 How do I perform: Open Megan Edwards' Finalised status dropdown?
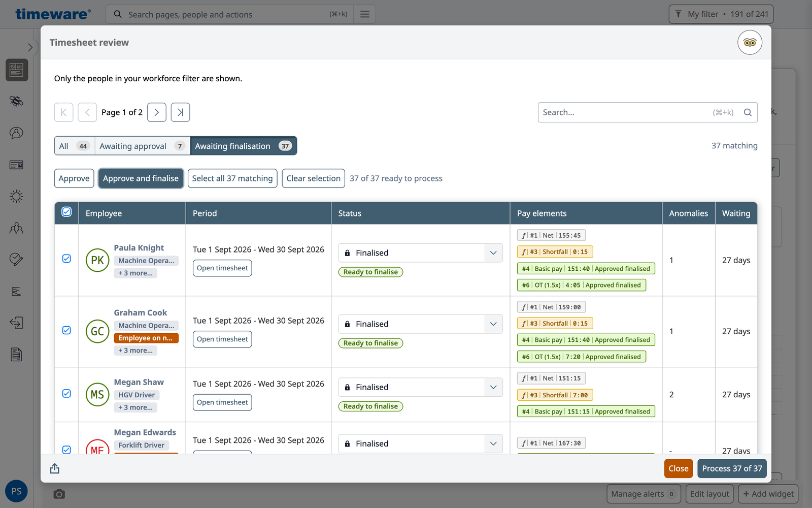[420, 443]
